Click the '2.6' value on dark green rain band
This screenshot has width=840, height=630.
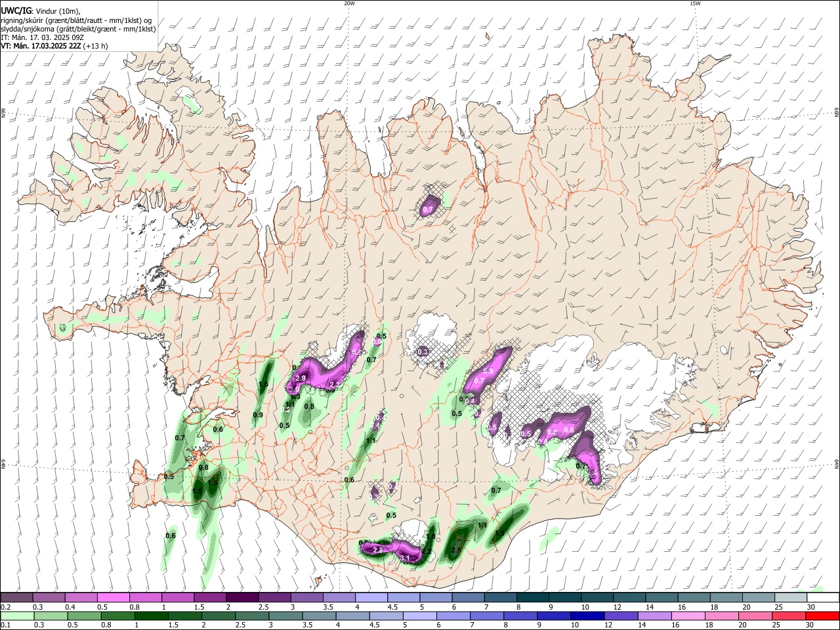(x=457, y=550)
